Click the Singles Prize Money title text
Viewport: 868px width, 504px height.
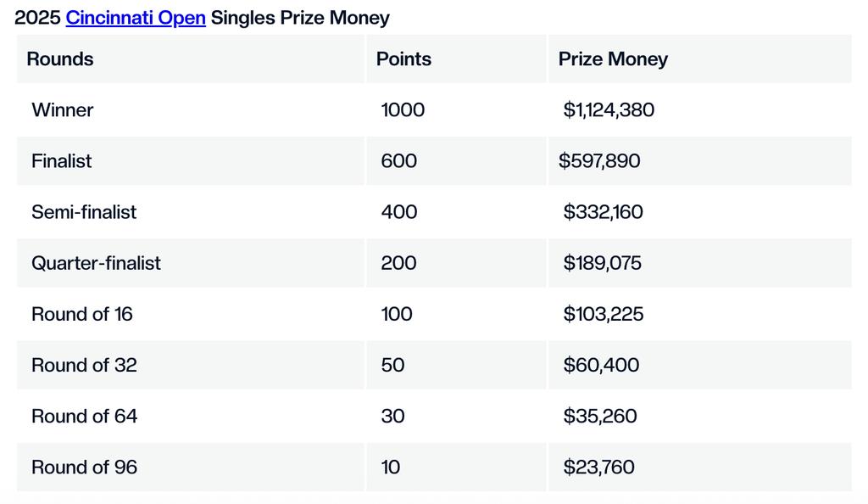[x=300, y=18]
